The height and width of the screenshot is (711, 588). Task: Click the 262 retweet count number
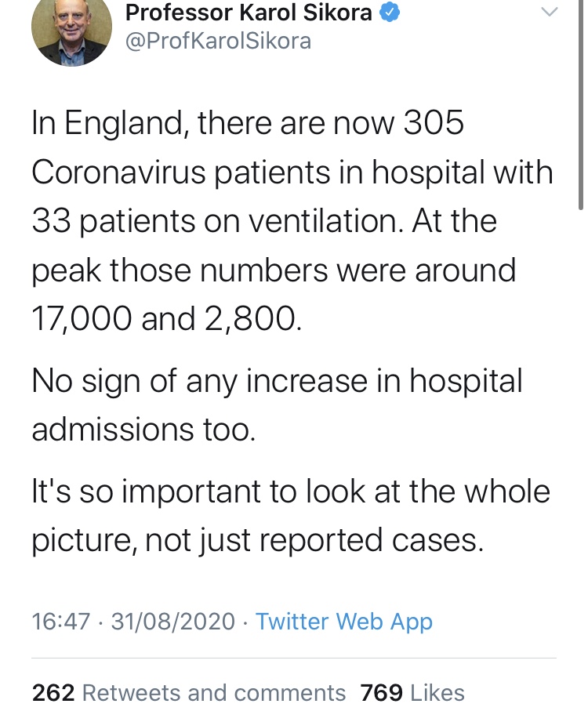[x=53, y=693]
